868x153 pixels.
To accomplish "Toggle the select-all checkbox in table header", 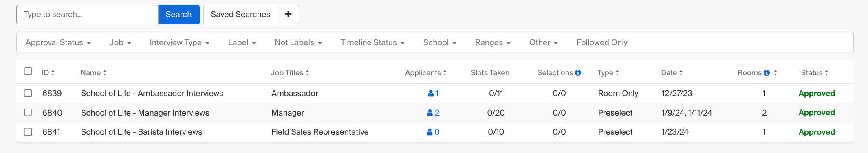I will [28, 71].
